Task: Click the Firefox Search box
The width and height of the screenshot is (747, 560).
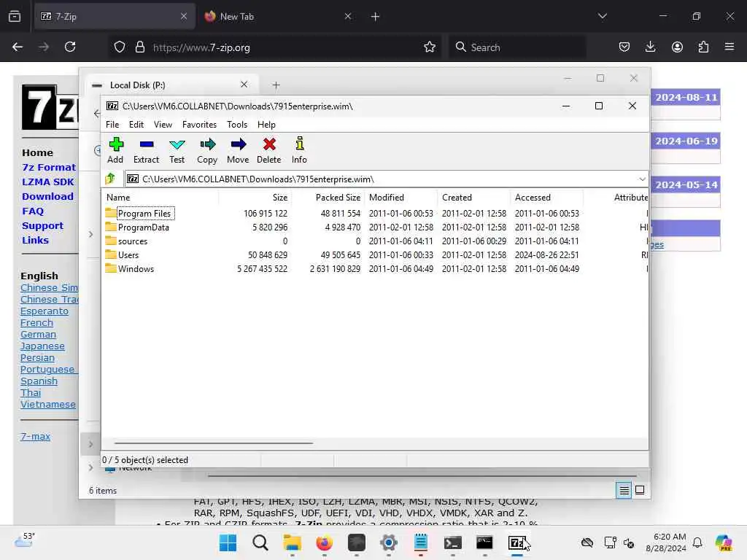Action: tap(517, 47)
